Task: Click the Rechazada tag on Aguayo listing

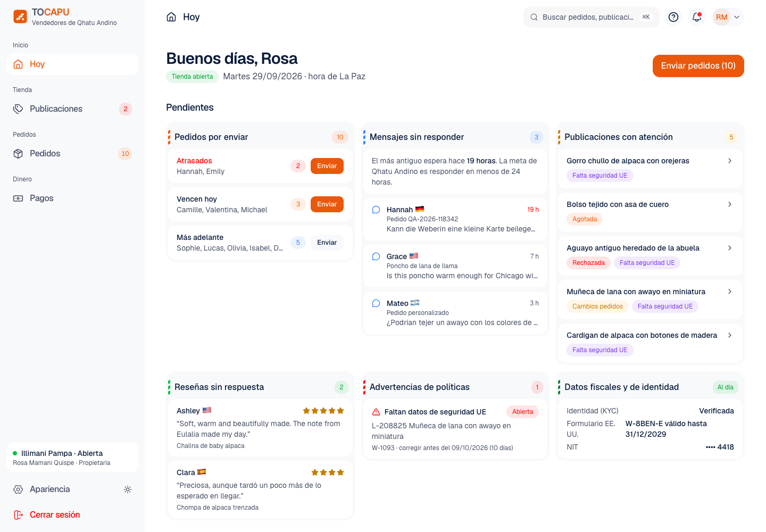Action: point(588,263)
